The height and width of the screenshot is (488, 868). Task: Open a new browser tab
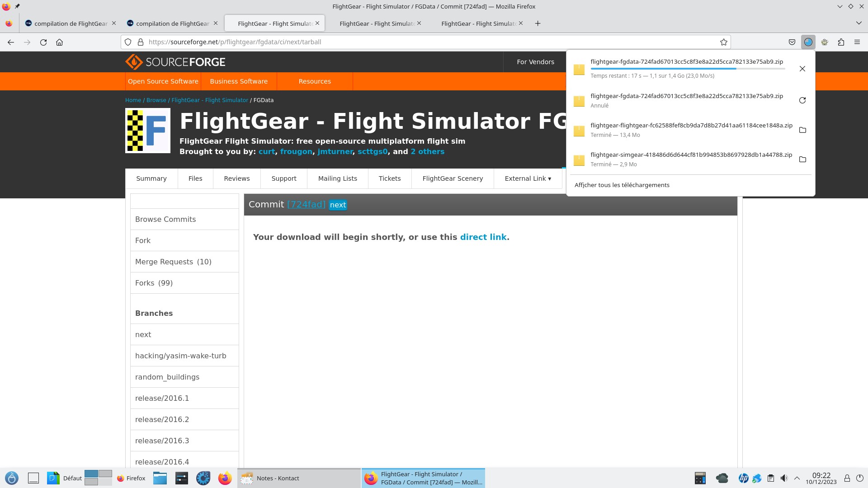(x=538, y=23)
